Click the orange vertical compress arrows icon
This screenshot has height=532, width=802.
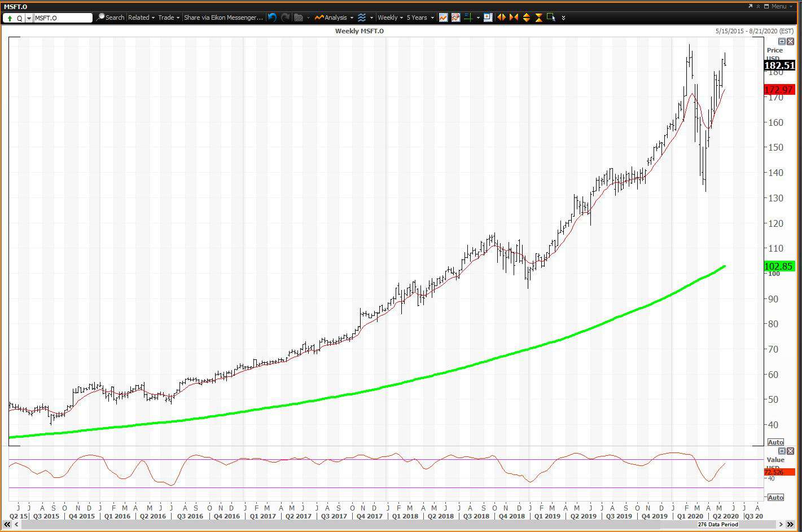point(538,17)
